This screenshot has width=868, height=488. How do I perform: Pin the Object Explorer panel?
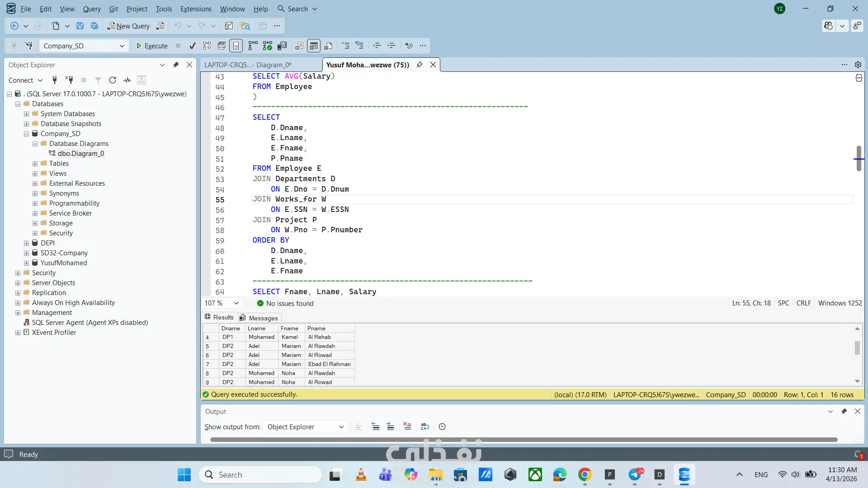coord(176,65)
